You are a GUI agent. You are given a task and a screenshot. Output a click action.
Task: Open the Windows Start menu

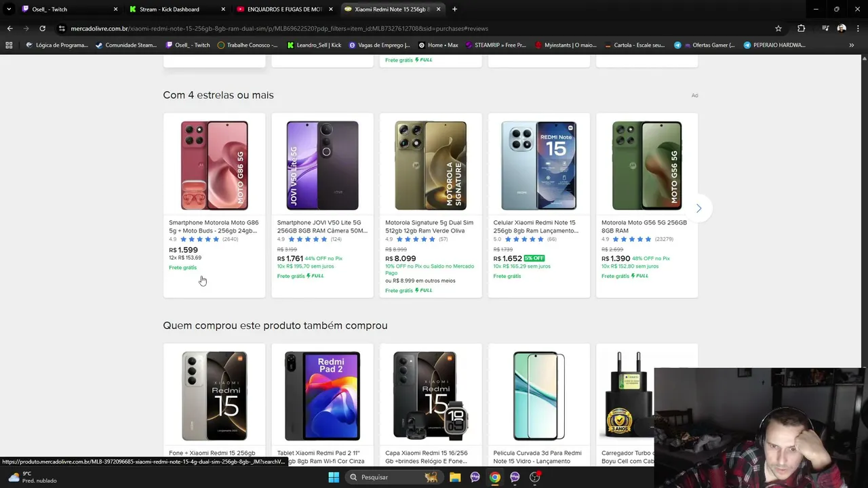[334, 477]
